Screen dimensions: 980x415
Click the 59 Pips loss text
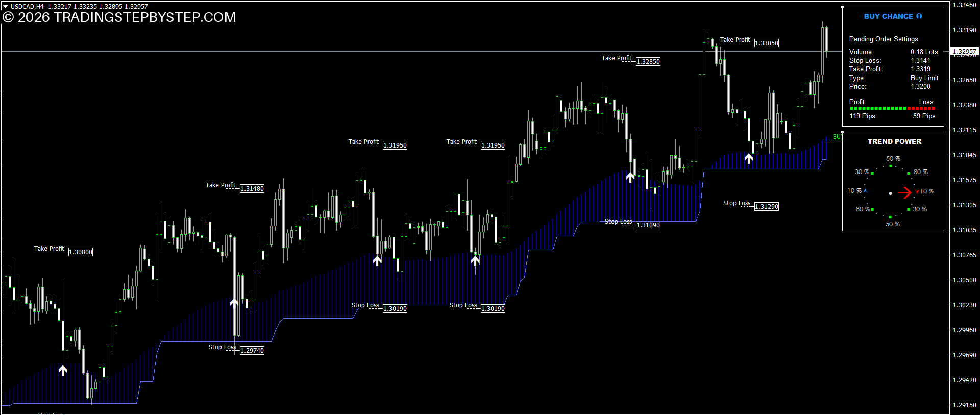924,116
